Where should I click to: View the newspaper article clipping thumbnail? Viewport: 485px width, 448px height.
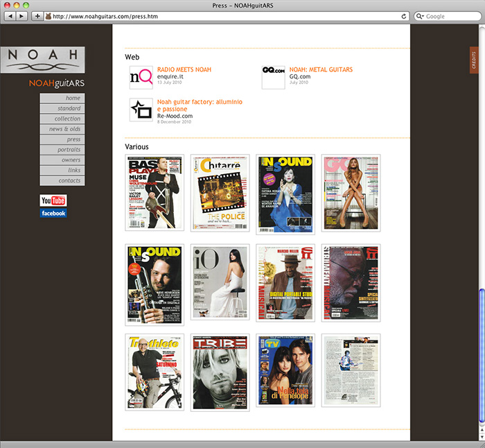tap(351, 370)
